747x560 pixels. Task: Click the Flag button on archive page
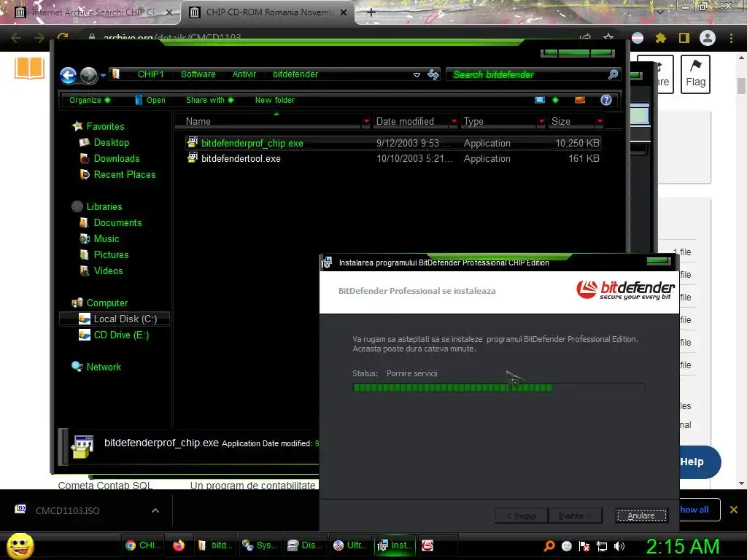pos(695,74)
